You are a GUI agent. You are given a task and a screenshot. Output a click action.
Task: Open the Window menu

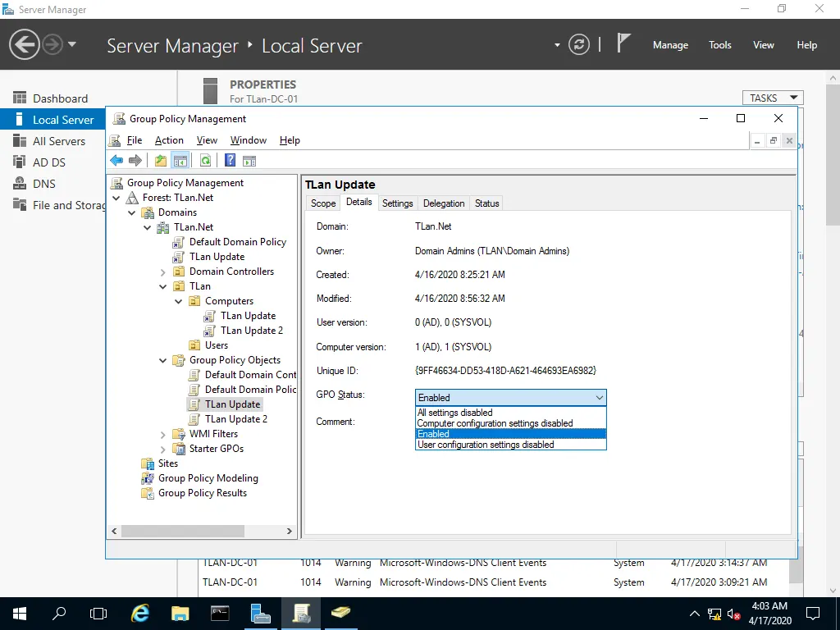coord(248,140)
